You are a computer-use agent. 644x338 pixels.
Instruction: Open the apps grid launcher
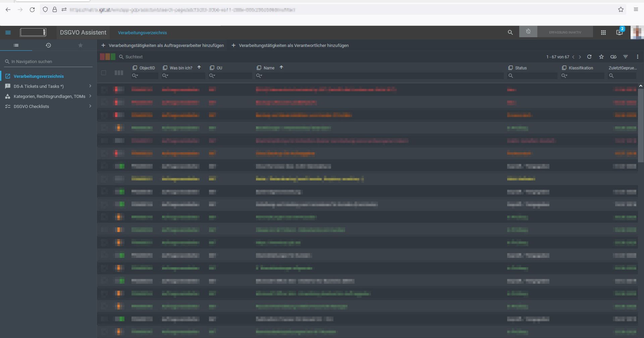(x=603, y=33)
